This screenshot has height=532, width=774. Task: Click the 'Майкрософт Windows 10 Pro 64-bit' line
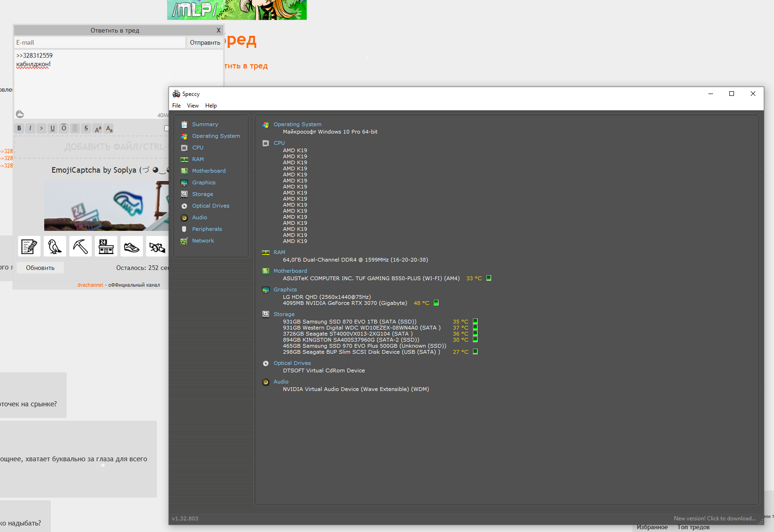pos(330,132)
